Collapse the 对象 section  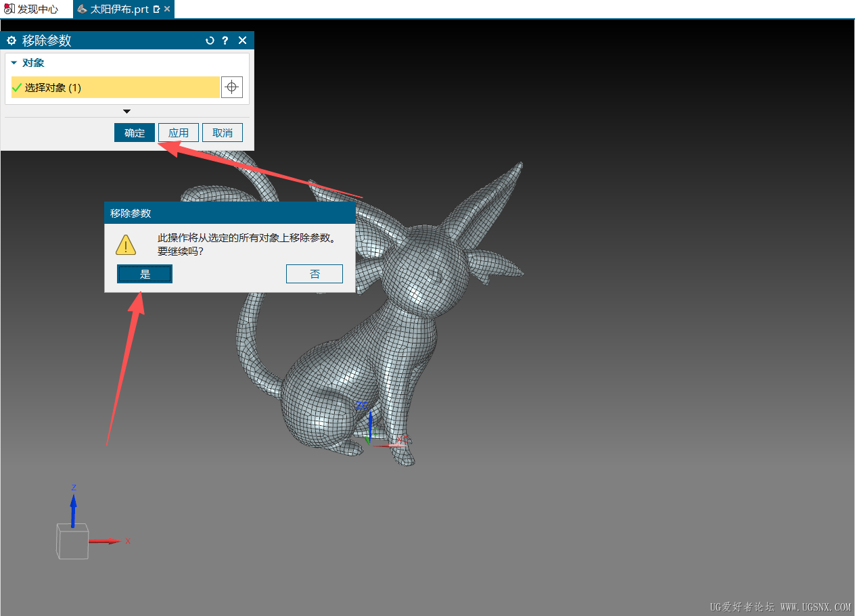click(x=14, y=63)
